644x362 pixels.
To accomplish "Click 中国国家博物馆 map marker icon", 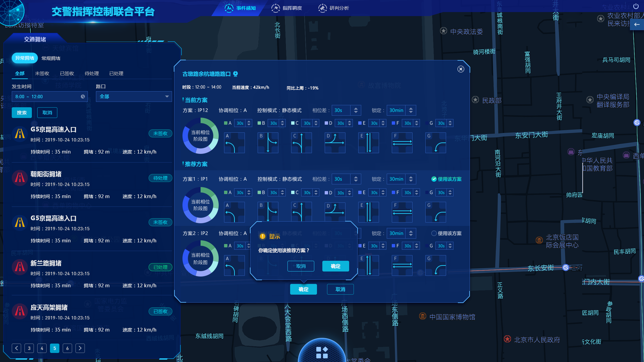I will (x=423, y=316).
